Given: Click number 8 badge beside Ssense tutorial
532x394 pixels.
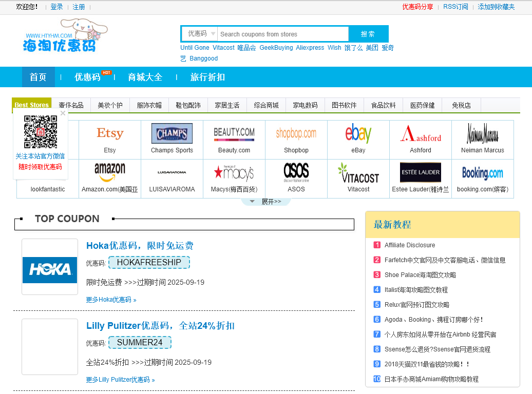Looking at the screenshot, I should 377,349.
